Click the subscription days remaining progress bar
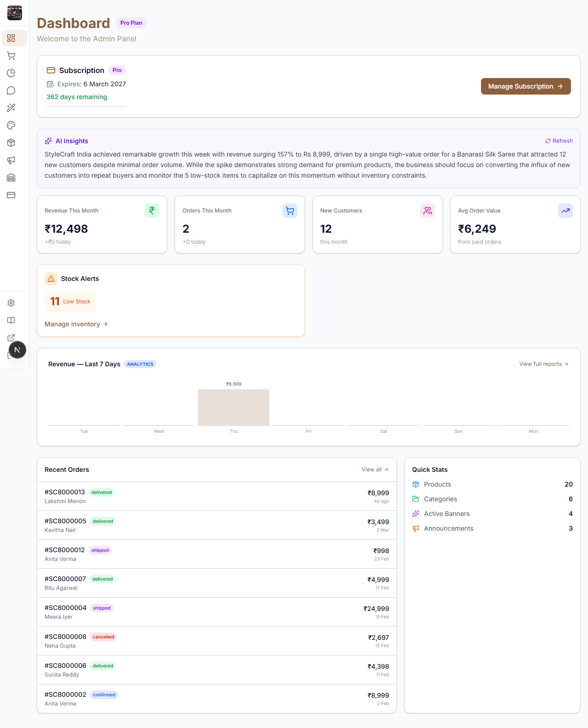The image size is (588, 728). click(86, 106)
